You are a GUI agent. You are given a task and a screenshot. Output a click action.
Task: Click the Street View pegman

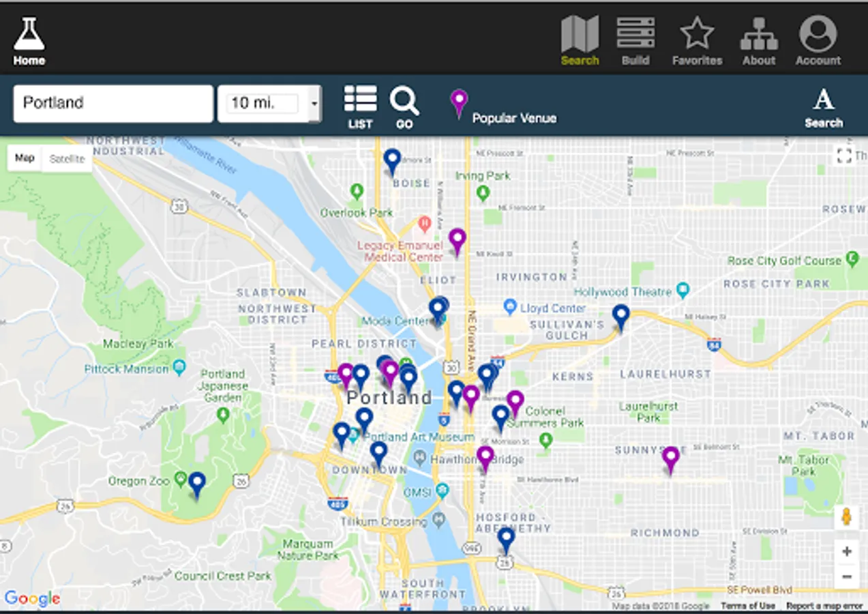847,517
